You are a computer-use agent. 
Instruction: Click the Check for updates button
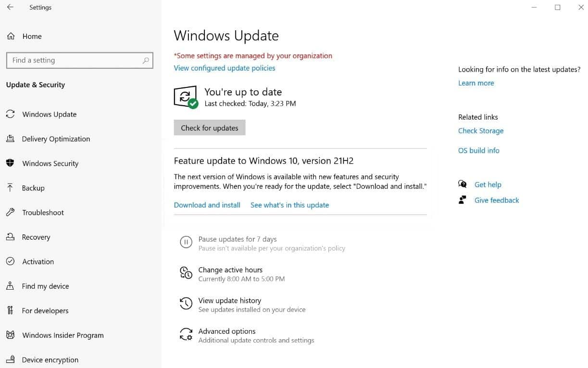[210, 128]
